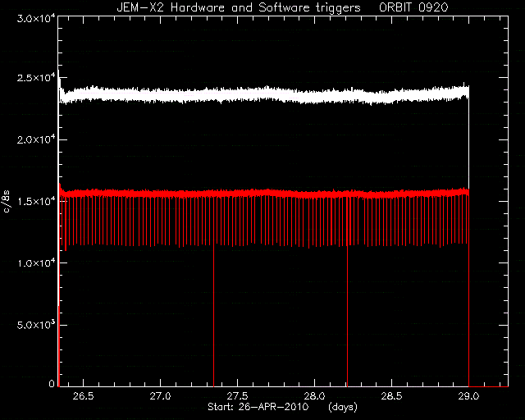Click the 29.0 x-axis tick label
This screenshot has width=525, height=420.
468,396
